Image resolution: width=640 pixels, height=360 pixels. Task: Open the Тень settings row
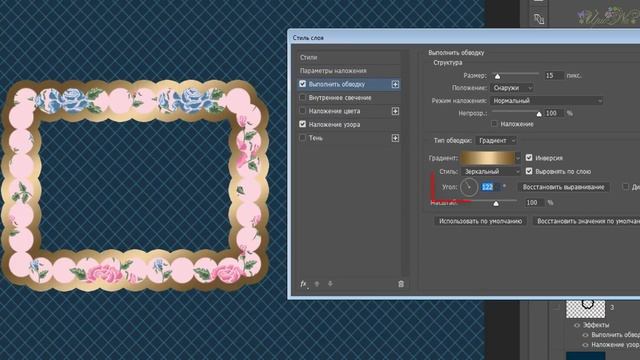click(x=349, y=138)
